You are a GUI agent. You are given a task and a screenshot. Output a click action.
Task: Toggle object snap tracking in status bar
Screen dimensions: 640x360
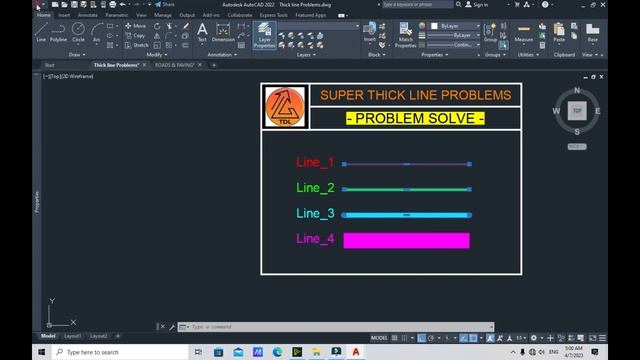463,338
